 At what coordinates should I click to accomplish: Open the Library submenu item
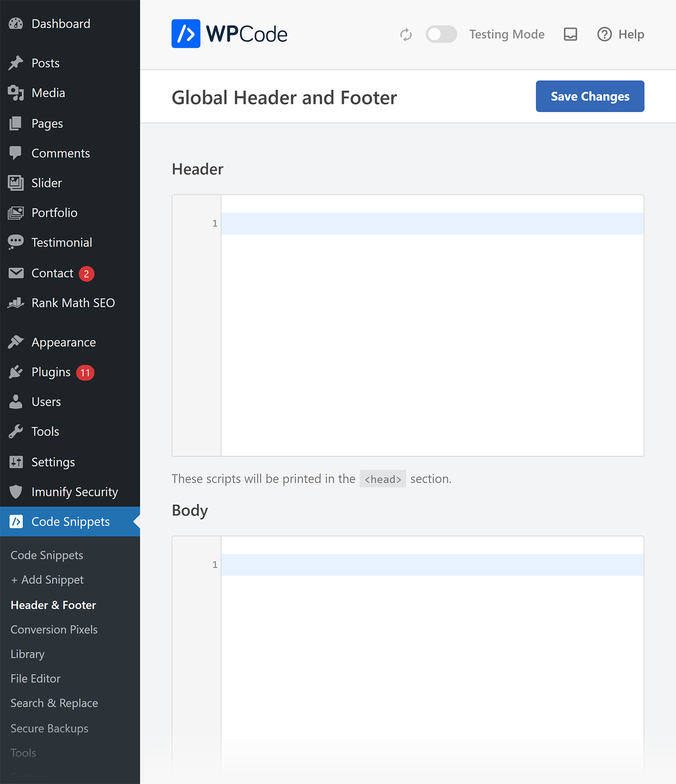27,654
